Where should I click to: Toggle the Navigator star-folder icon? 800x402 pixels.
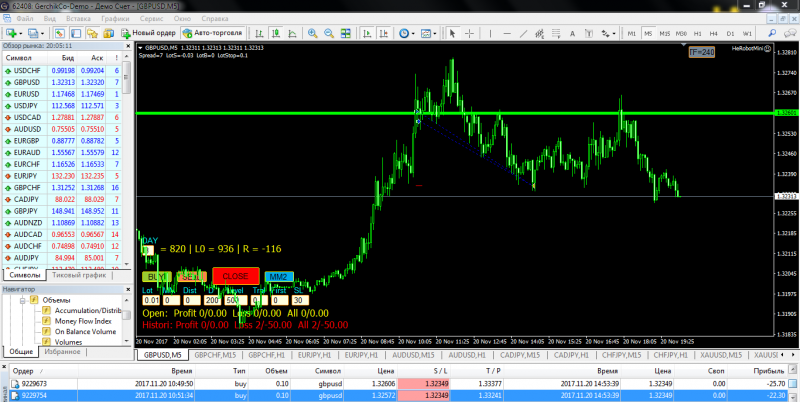tap(92, 33)
